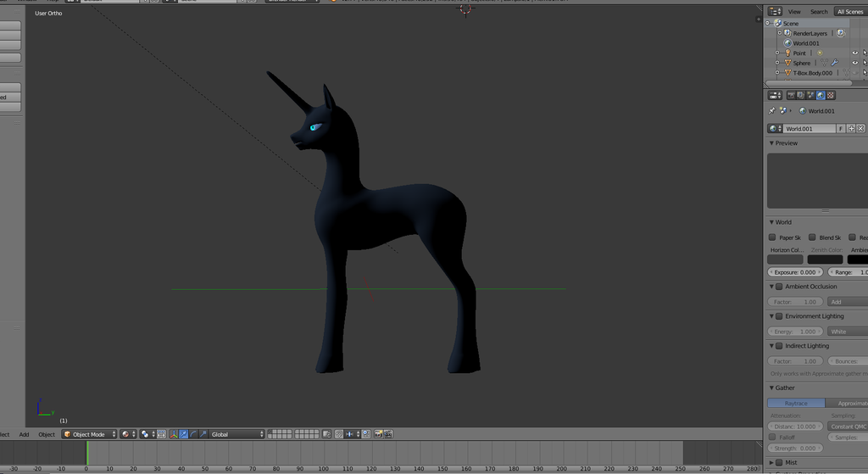Toggle the pin icon in Properties header
The image size is (868, 474).
tap(771, 111)
